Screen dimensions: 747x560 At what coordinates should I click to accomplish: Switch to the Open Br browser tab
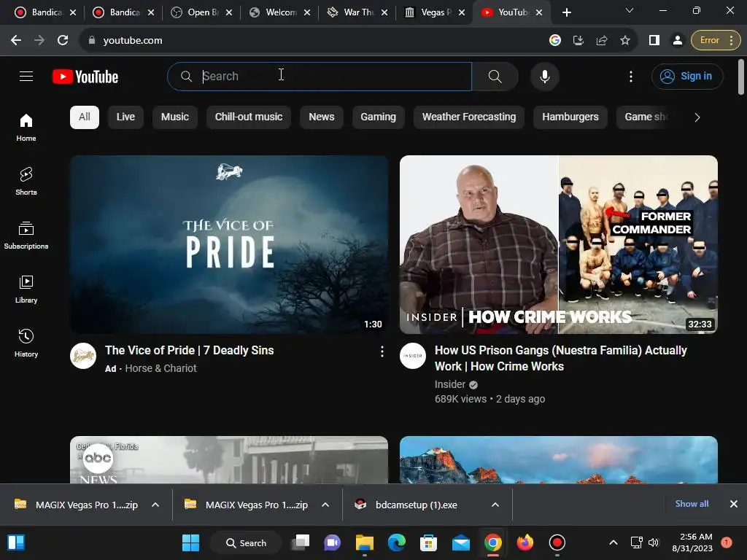[x=202, y=12]
